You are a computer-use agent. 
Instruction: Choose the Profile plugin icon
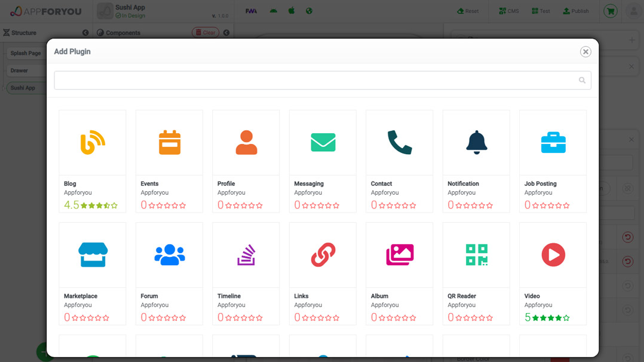246,142
